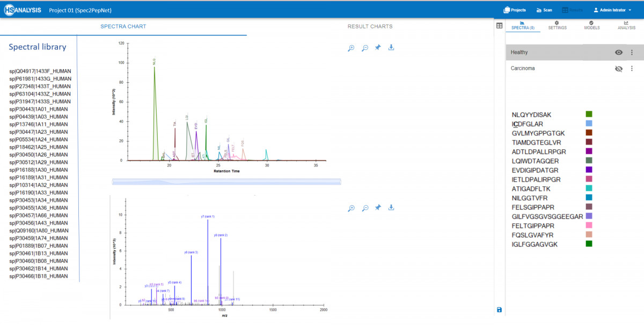Screen dimensions: 644x325
Task: Open layout grid view next to Spectra tab
Action: pos(499,26)
